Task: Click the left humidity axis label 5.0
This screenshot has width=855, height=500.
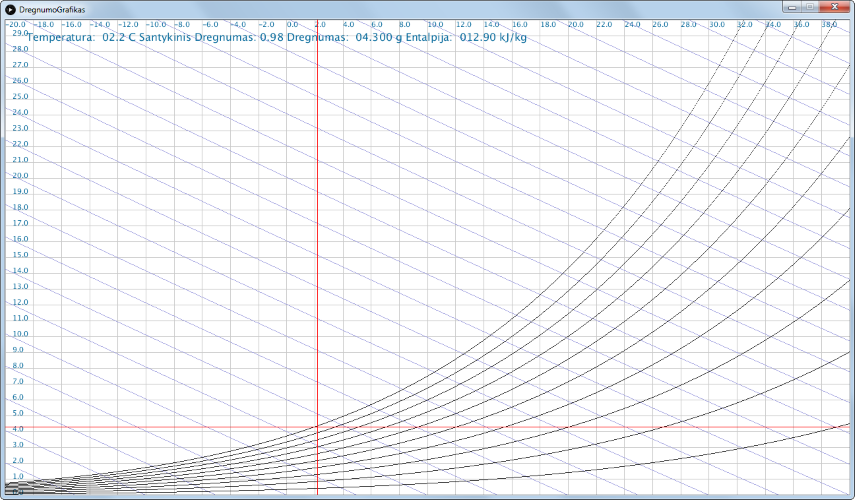Action: coord(18,413)
